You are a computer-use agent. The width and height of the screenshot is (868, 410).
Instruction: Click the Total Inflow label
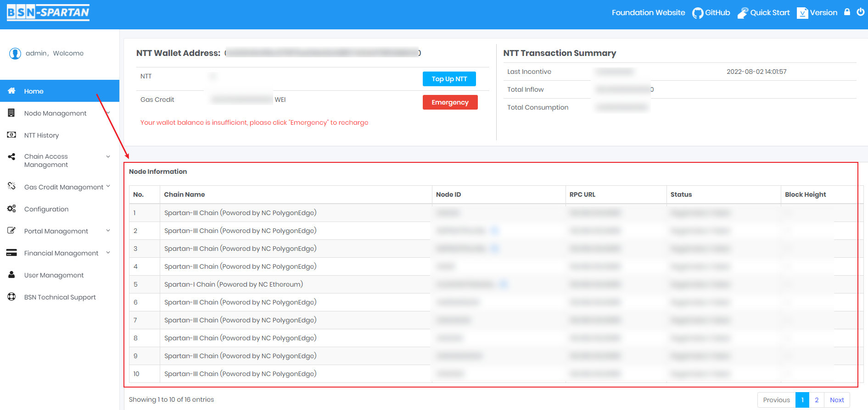(x=525, y=89)
